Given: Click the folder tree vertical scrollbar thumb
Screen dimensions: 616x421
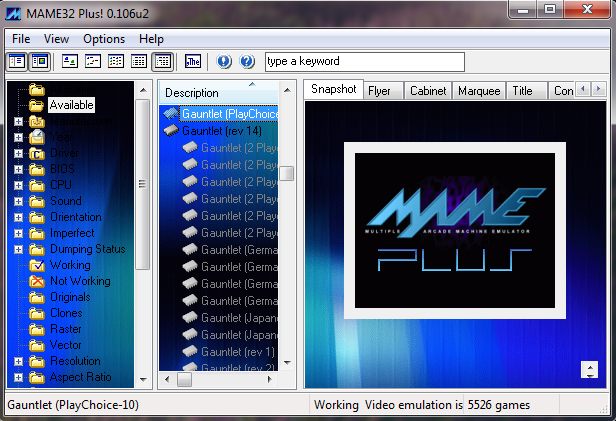Looking at the screenshot, I should (x=142, y=184).
